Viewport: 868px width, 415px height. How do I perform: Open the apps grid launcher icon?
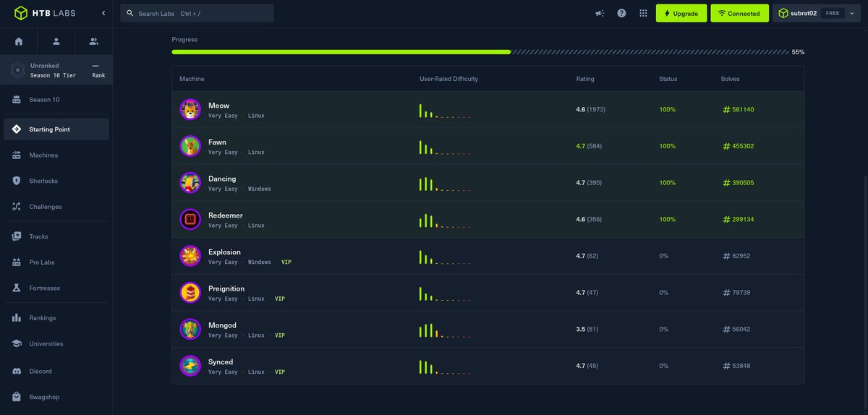click(x=643, y=13)
